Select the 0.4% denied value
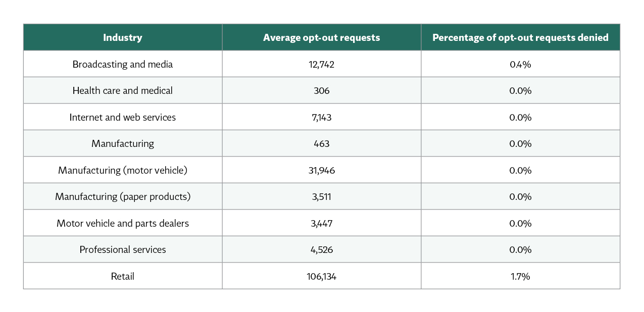Image resolution: width=644 pixels, height=312 pixels. click(520, 64)
